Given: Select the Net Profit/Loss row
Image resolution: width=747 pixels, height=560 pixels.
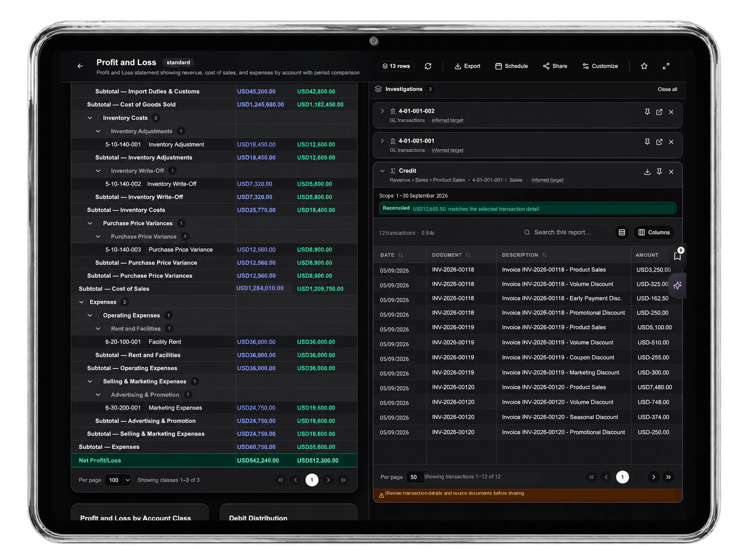Looking at the screenshot, I should [x=214, y=460].
